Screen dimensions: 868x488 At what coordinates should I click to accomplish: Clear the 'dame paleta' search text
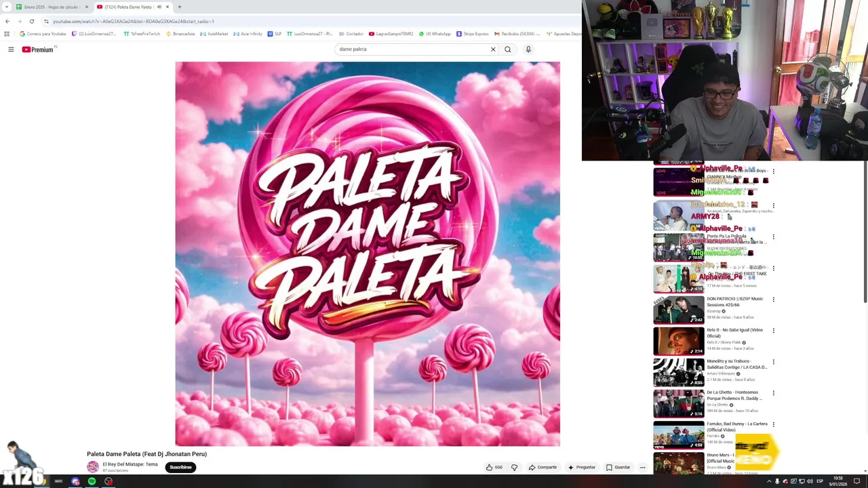(x=493, y=49)
